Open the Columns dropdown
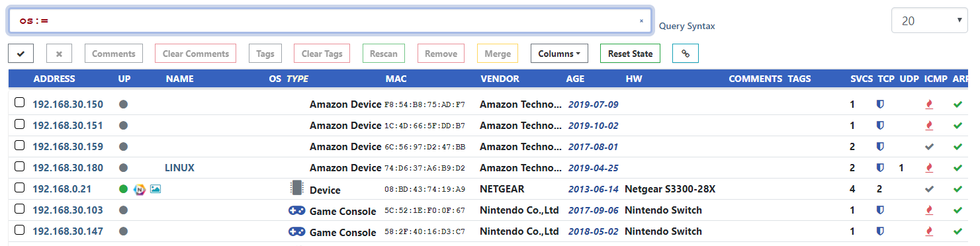The image size is (980, 246). click(x=559, y=54)
